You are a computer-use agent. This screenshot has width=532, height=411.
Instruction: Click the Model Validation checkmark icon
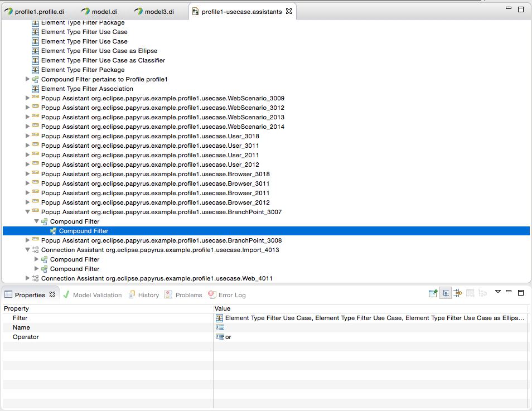(x=66, y=294)
